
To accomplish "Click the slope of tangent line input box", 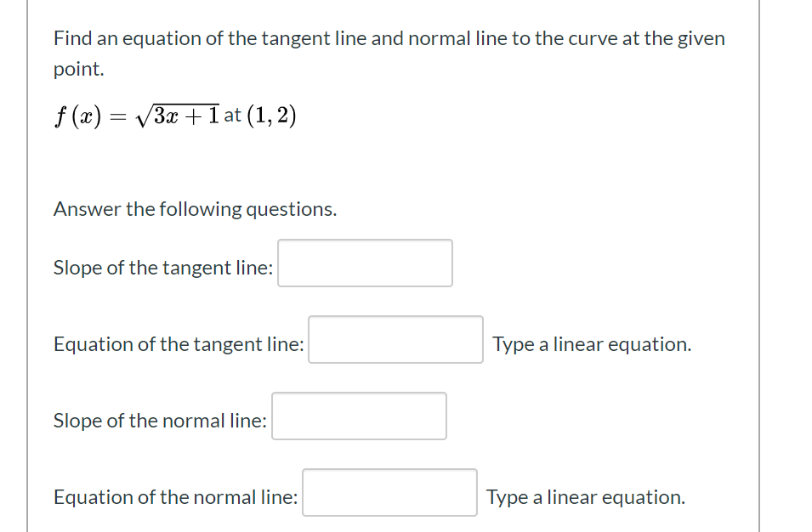I will point(365,263).
